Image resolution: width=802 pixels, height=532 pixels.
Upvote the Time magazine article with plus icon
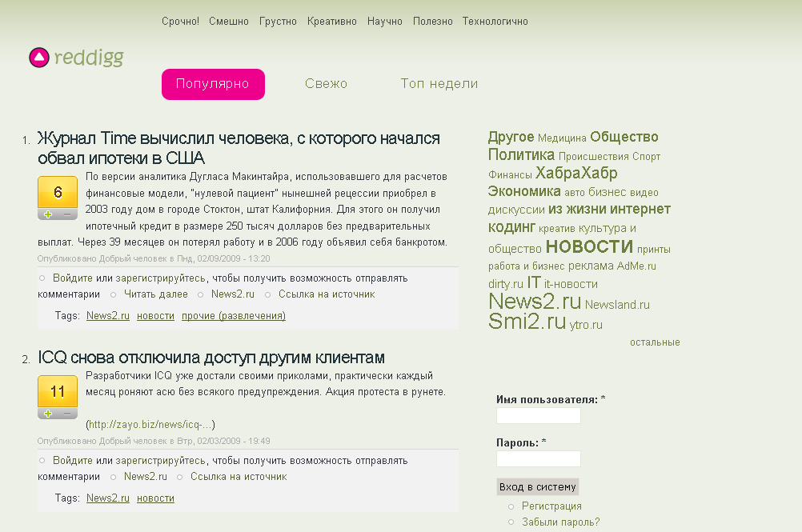[x=46, y=213]
